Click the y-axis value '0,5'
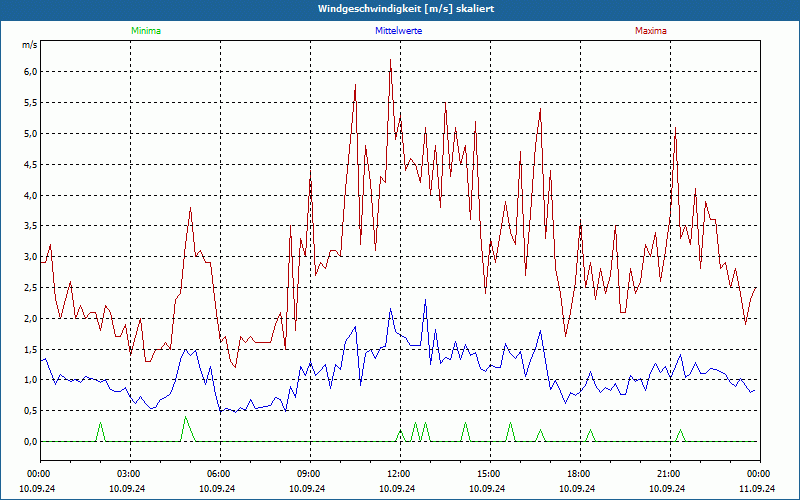 (31, 411)
